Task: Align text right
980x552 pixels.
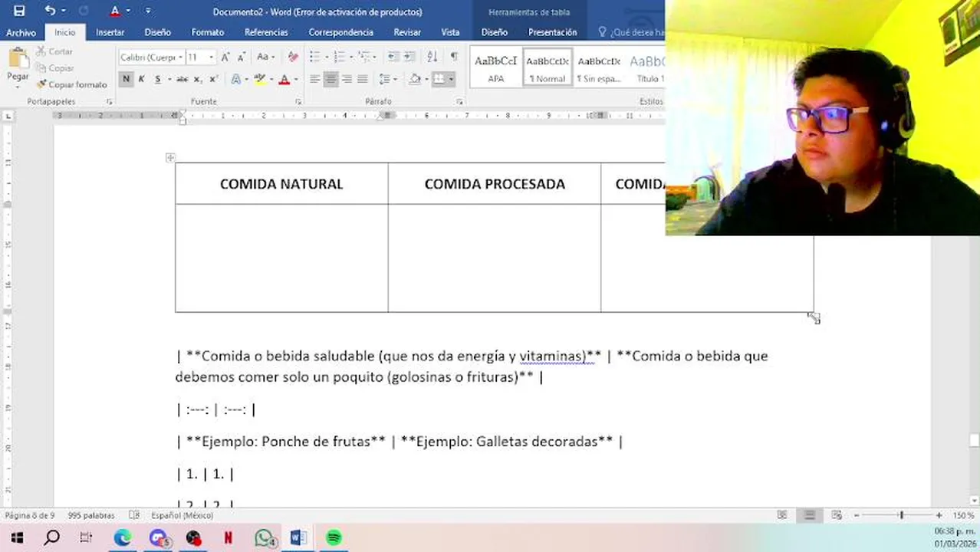Action: [347, 79]
